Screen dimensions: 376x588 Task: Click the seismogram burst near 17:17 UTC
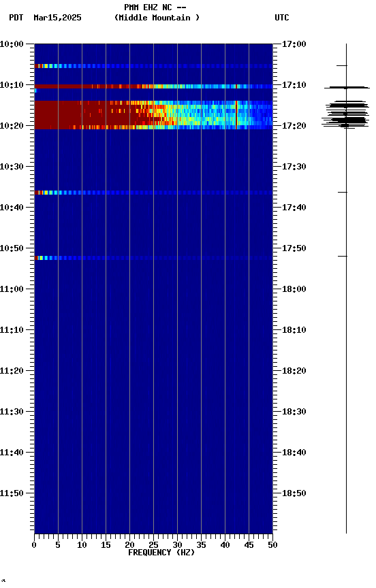[345, 115]
